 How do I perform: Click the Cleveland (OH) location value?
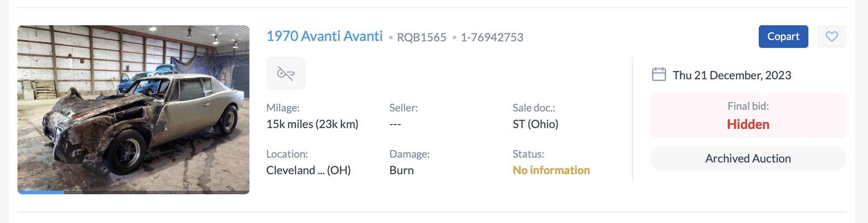click(308, 170)
